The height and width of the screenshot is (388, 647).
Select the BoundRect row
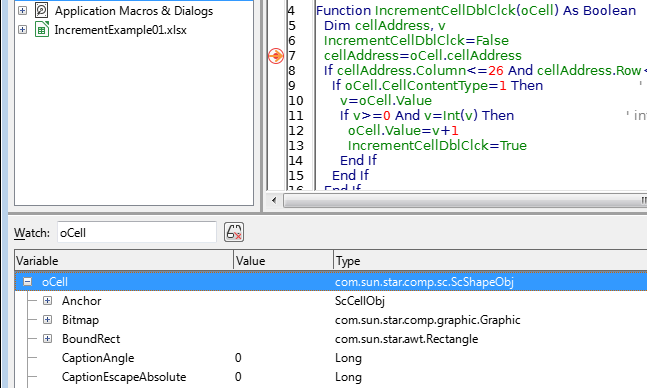[331, 339]
